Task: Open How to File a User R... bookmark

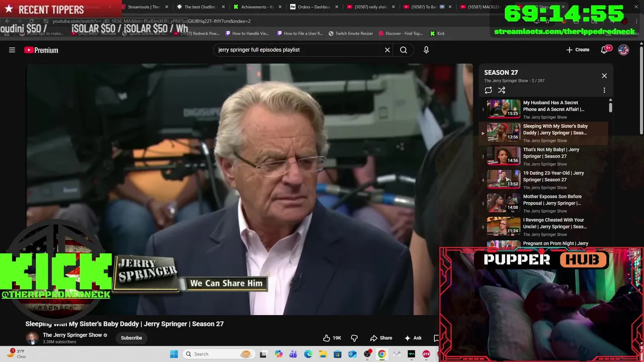Action: [x=299, y=33]
